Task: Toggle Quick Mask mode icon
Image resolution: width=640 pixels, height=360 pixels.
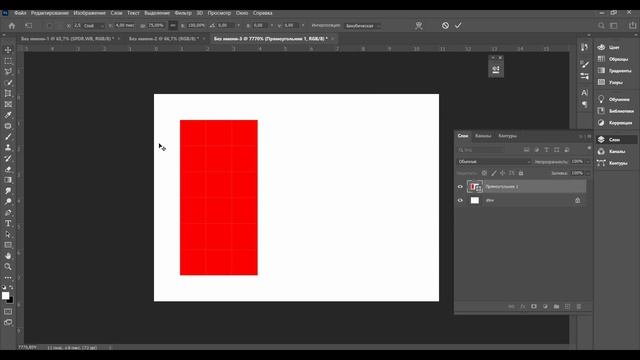Action: [8, 311]
